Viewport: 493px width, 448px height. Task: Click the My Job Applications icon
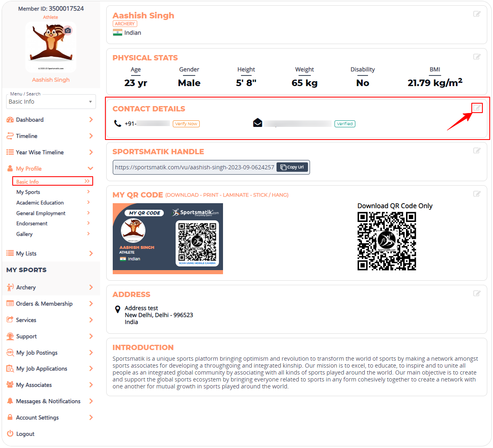(10, 368)
